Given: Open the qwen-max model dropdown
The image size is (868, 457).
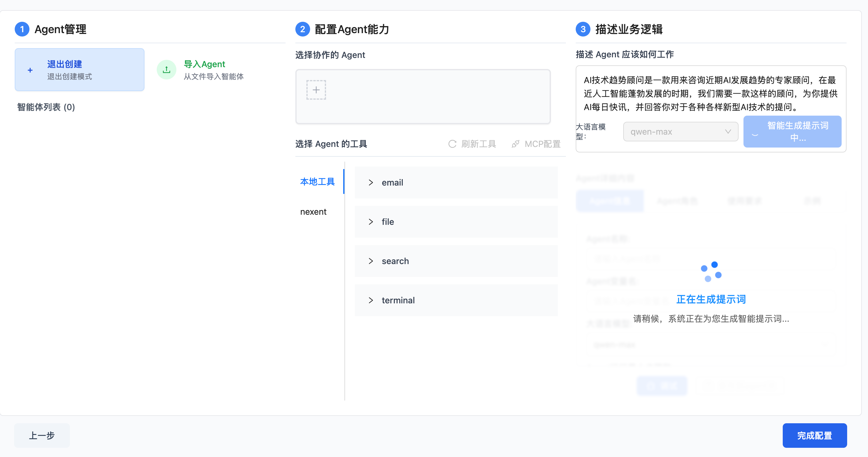Looking at the screenshot, I should click(x=680, y=132).
